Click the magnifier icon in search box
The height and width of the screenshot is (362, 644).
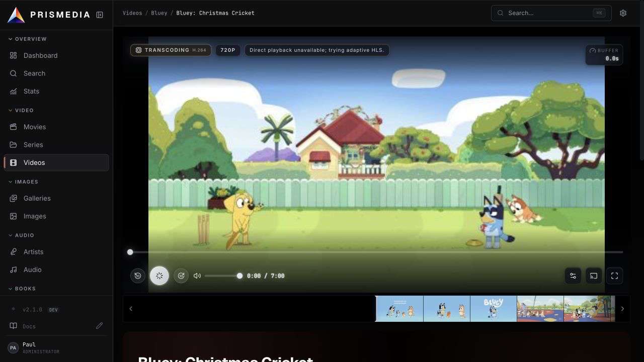click(x=501, y=13)
